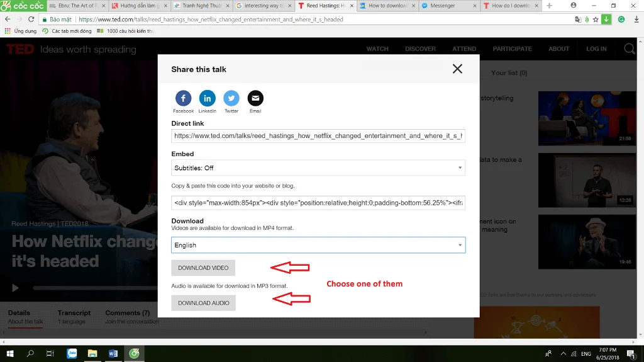This screenshot has height=362, width=644.
Task: Close the Messenger tab
Action: click(475, 6)
